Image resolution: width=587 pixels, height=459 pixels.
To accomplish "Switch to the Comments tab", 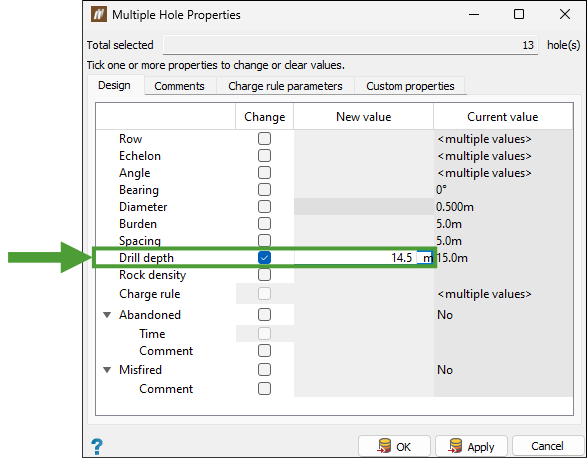I will pyautogui.click(x=179, y=86).
